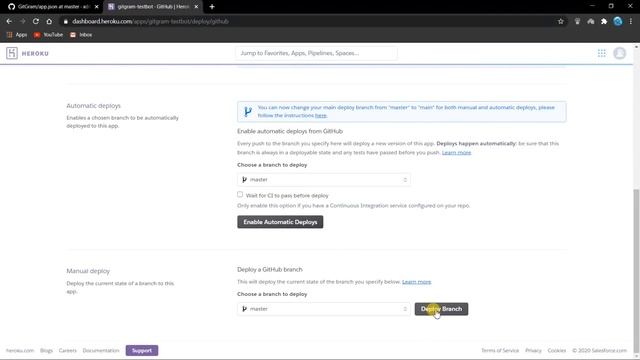The width and height of the screenshot is (640, 360).
Task: Open the Documentation footer link
Action: click(101, 351)
